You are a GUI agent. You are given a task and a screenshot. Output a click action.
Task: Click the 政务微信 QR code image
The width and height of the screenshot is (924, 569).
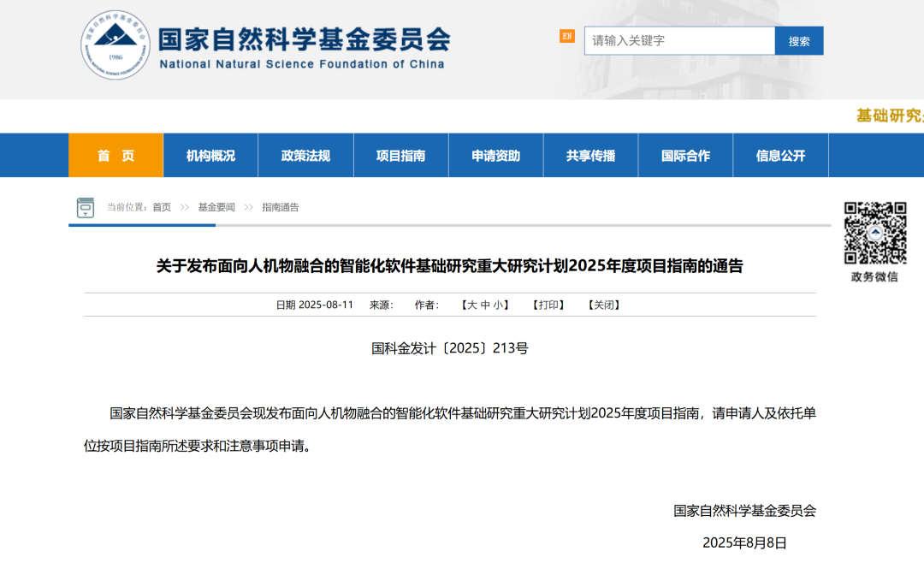(x=874, y=233)
